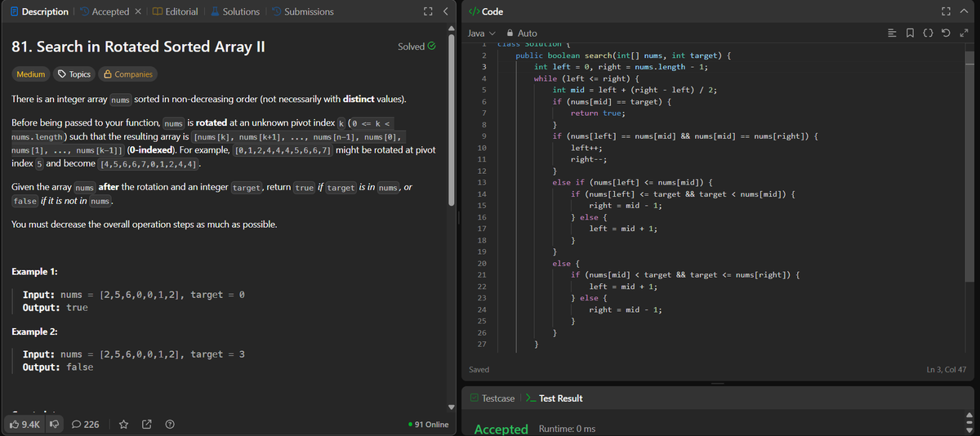Click the Code panel header label

pos(488,11)
